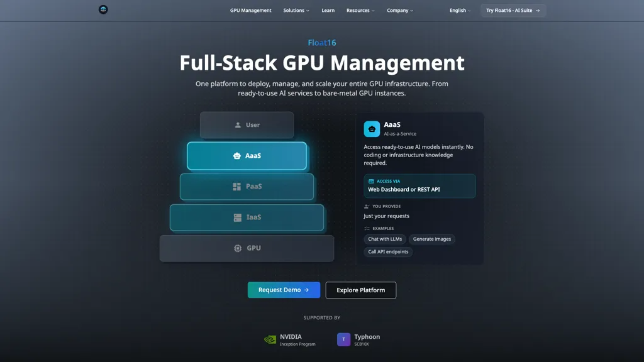Open the English language selector
This screenshot has width=644, height=362.
pos(460,10)
